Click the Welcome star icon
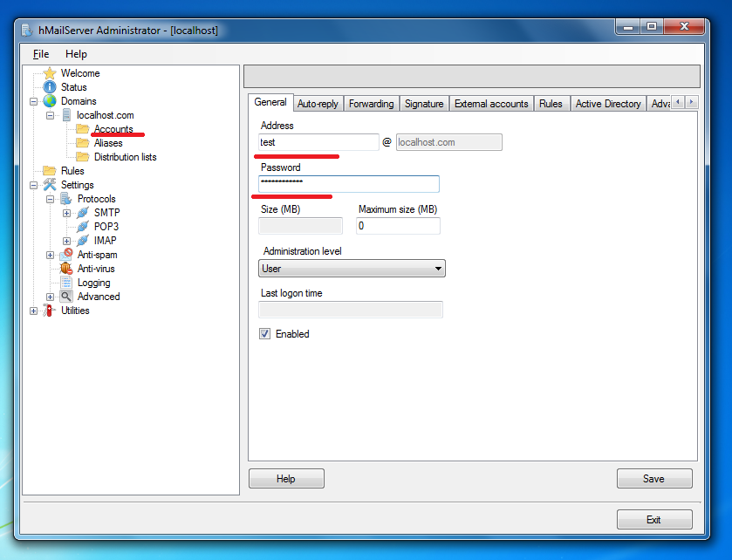The height and width of the screenshot is (560, 732). pos(50,73)
